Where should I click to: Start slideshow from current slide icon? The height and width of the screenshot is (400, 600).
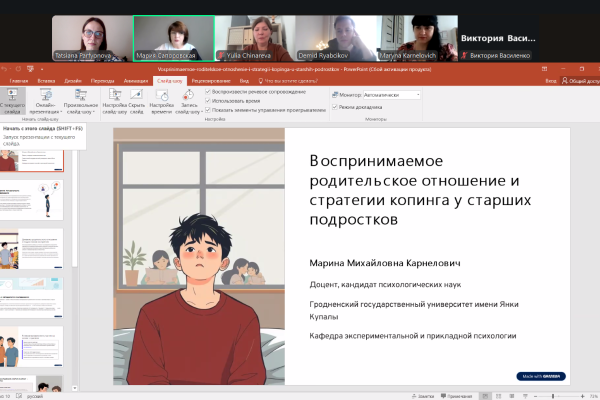click(x=13, y=98)
